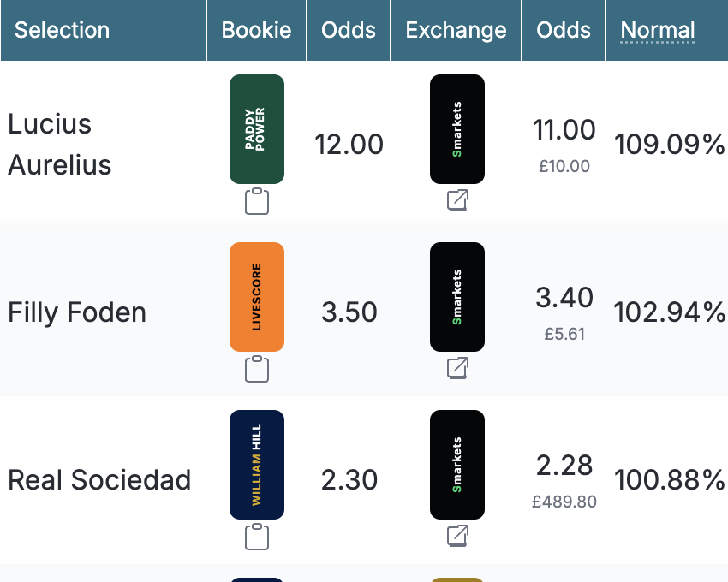728x582 pixels.
Task: Open the Smarkets logo in the Filly Foden row
Action: click(456, 297)
